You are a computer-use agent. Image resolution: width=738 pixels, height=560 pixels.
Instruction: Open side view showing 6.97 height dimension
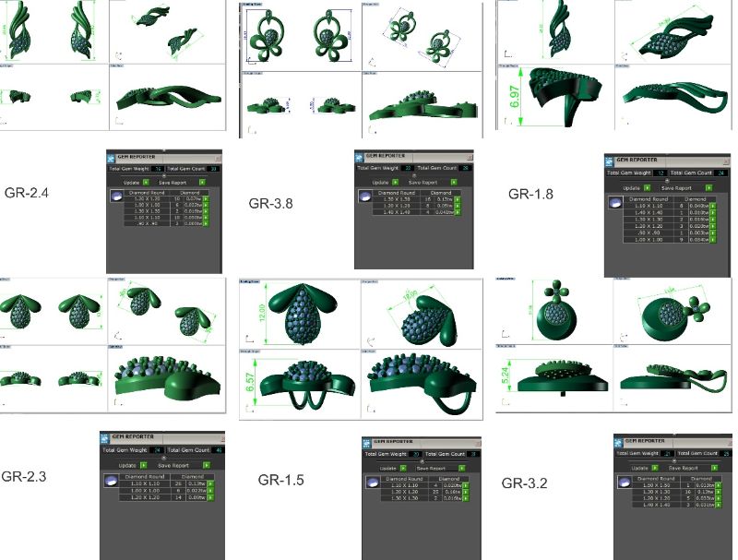(555, 97)
